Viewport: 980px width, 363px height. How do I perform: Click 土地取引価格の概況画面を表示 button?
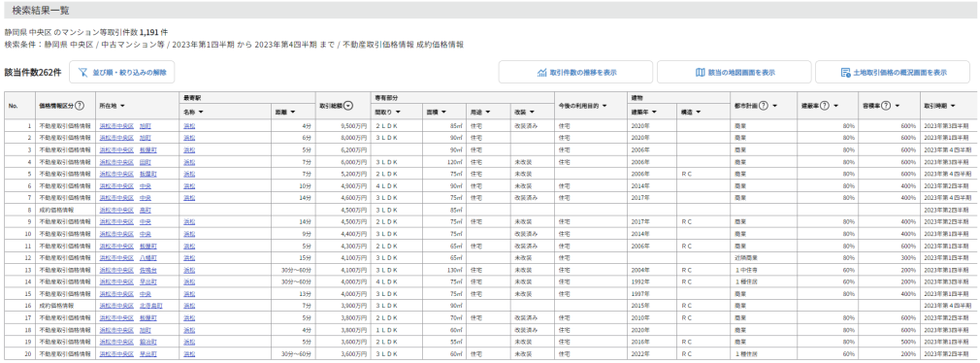coord(893,73)
